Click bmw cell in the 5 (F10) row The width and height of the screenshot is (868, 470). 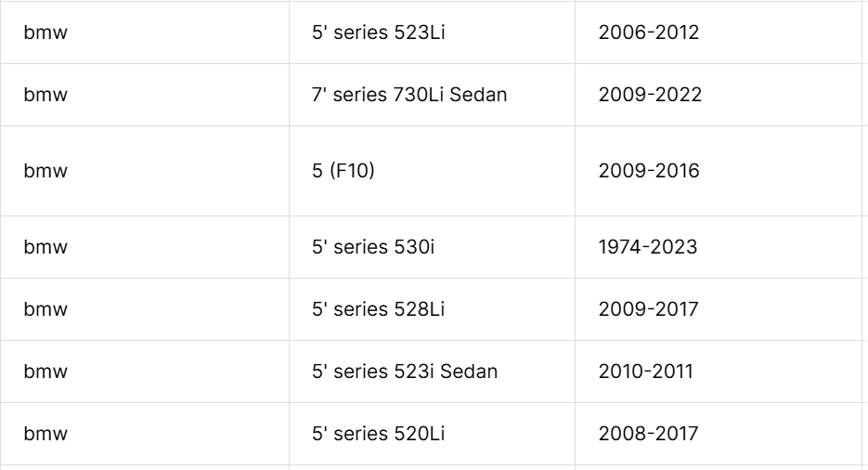coord(145,171)
